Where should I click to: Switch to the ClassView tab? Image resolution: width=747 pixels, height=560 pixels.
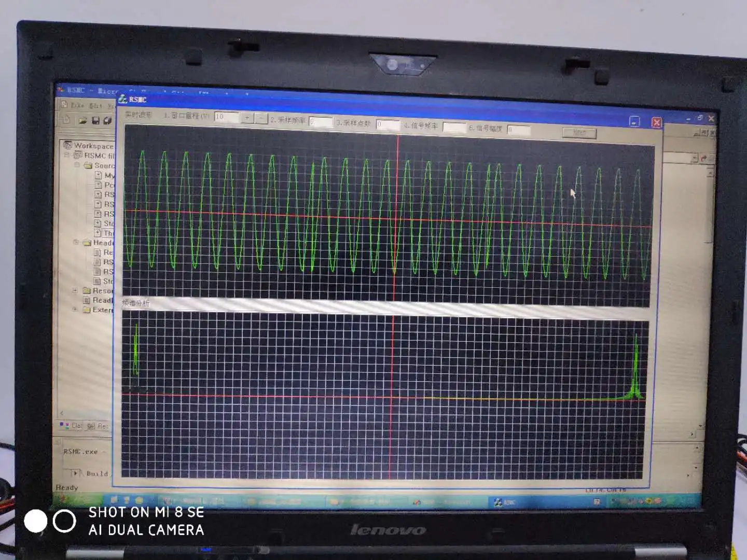click(x=72, y=426)
